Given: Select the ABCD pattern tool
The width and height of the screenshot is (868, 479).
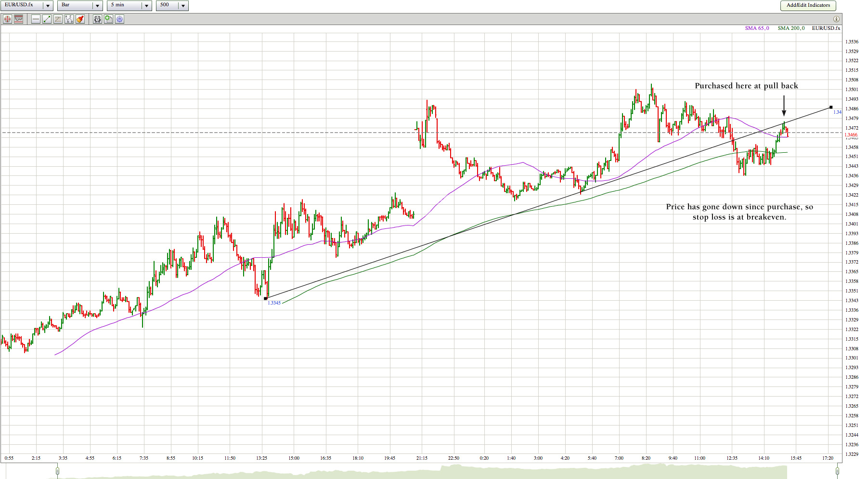Looking at the screenshot, I should tap(69, 19).
